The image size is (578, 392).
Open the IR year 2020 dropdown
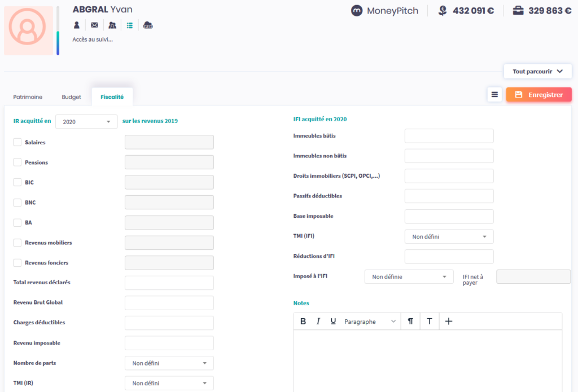tap(86, 122)
